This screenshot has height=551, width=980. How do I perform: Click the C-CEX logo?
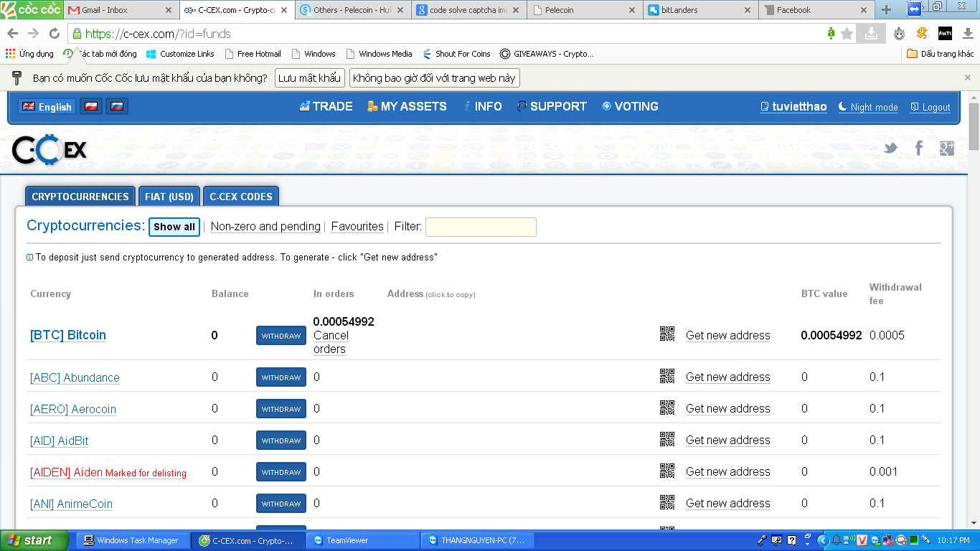50,149
